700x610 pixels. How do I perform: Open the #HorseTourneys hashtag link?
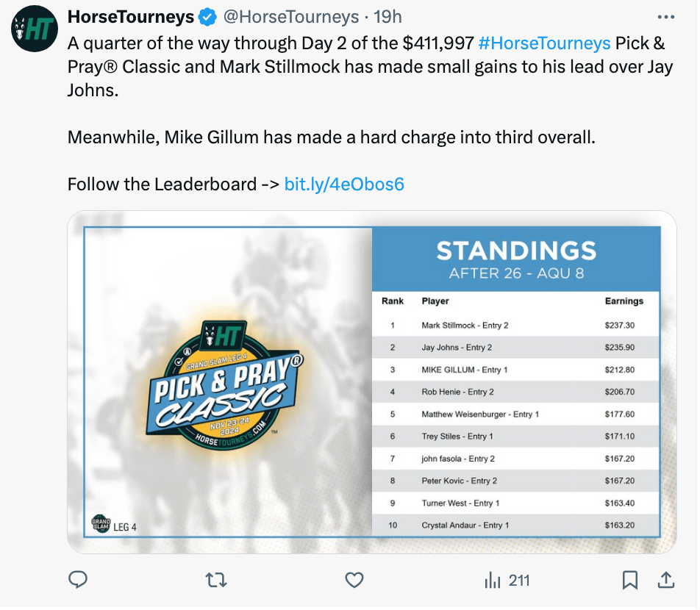click(x=543, y=43)
